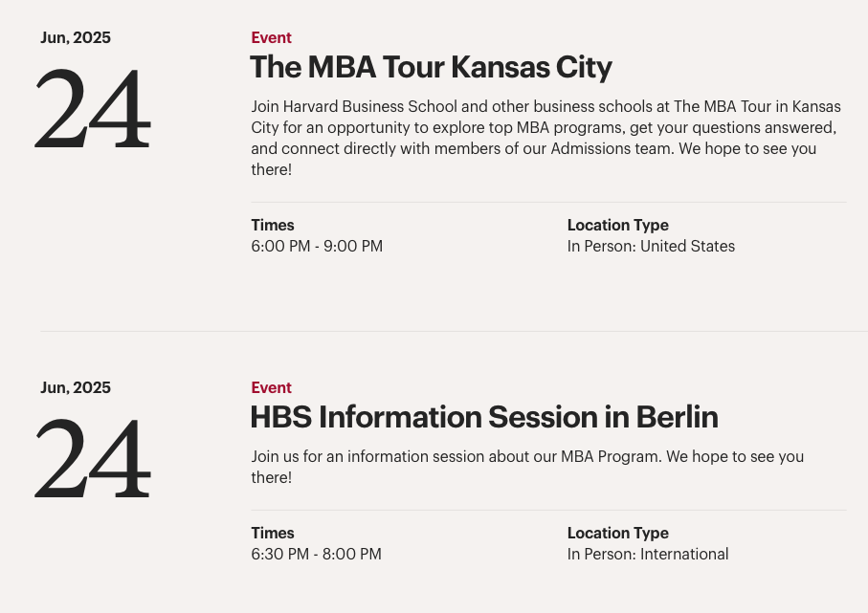This screenshot has height=613, width=868.
Task: Click the Kansas City event description paragraph
Action: pos(545,138)
